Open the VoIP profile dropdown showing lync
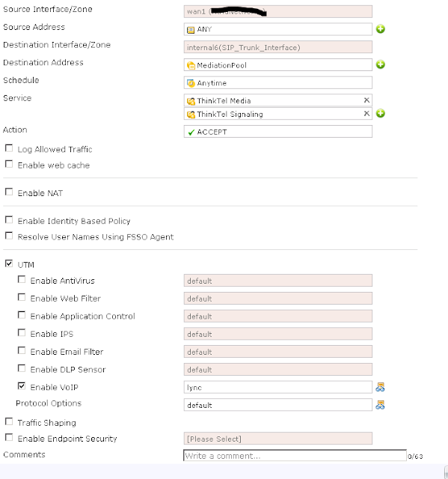The height and width of the screenshot is (479, 448). pos(278,388)
